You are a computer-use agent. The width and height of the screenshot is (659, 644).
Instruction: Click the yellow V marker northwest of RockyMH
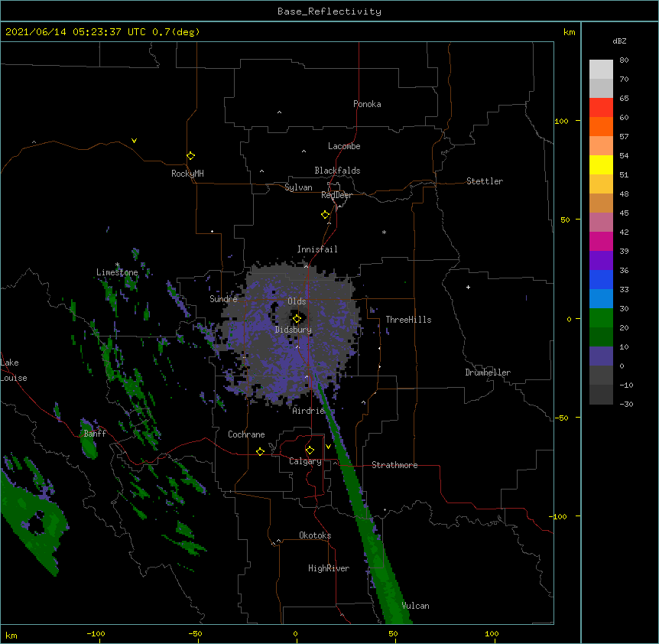[x=134, y=141]
